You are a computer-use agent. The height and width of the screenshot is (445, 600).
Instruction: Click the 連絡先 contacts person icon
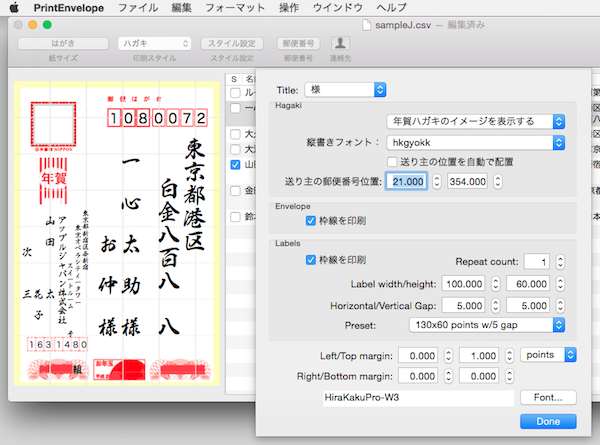tap(340, 43)
